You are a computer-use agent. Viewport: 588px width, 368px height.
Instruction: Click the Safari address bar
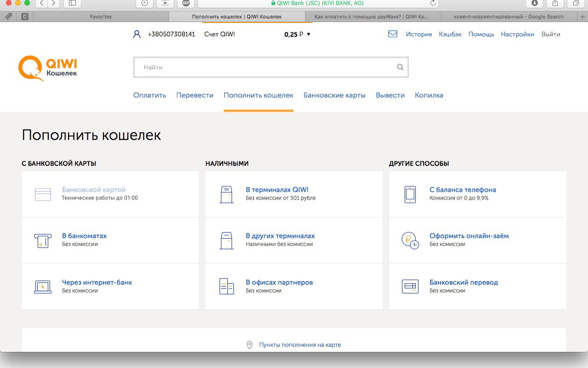318,3
